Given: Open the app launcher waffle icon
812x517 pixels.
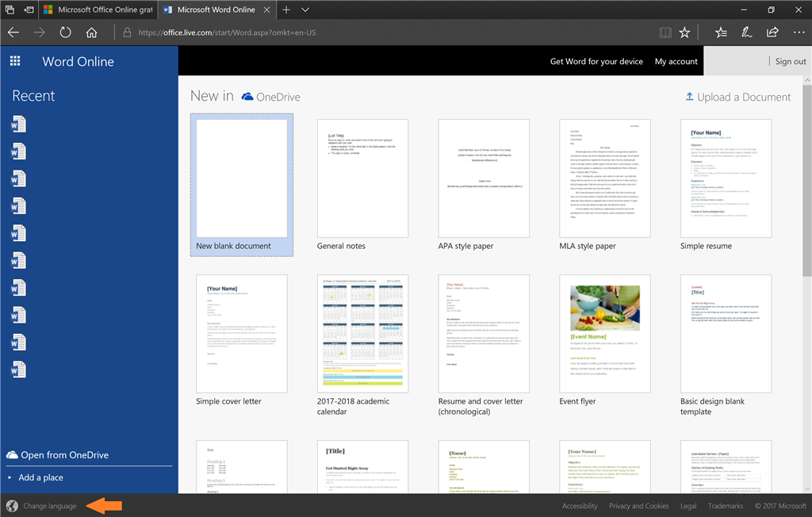Looking at the screenshot, I should tap(15, 61).
